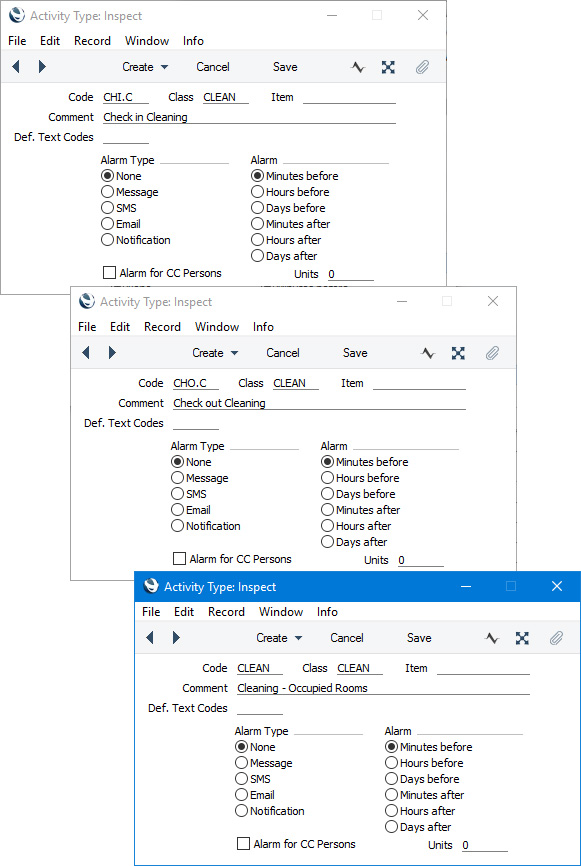Open Window menu in CHI.C window
Viewport: 581px width, 866px height.
[147, 41]
